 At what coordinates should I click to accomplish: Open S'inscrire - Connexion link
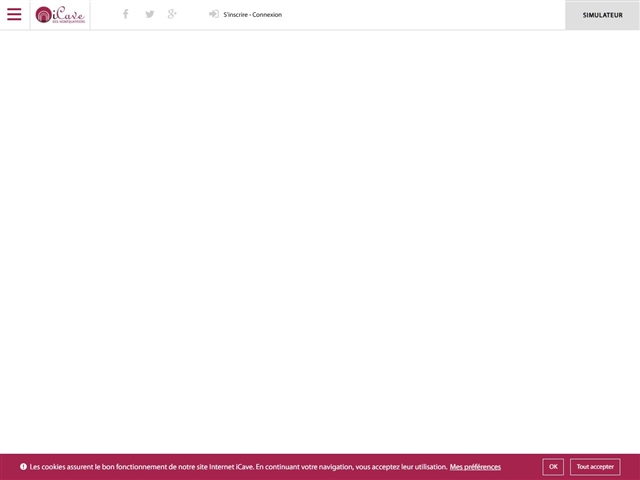pos(253,15)
